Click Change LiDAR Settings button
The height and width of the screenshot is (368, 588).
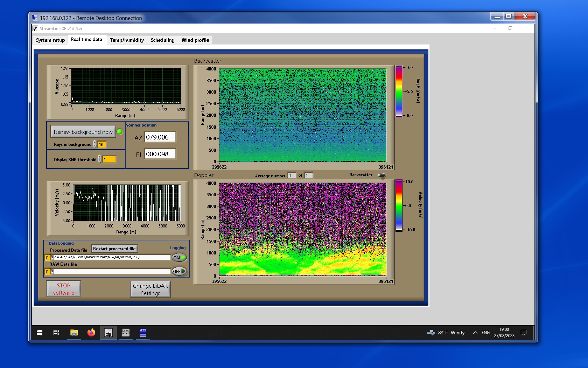click(x=150, y=289)
